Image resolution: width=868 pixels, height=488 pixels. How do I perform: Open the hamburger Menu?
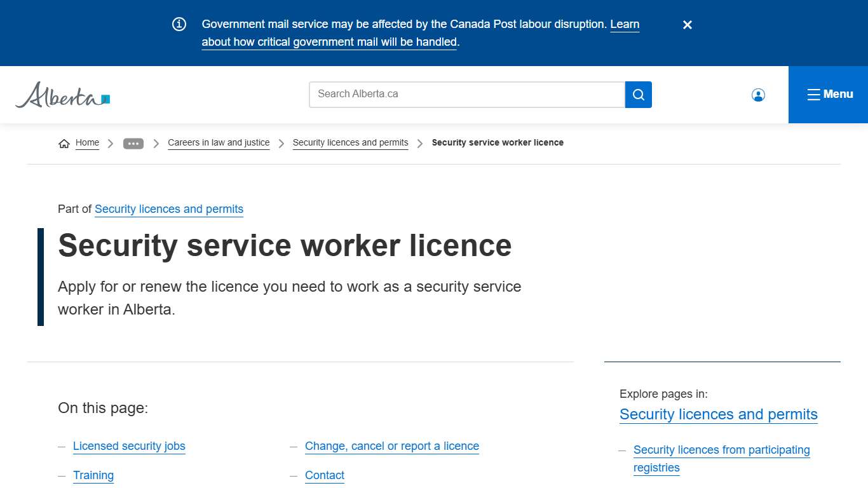point(829,94)
